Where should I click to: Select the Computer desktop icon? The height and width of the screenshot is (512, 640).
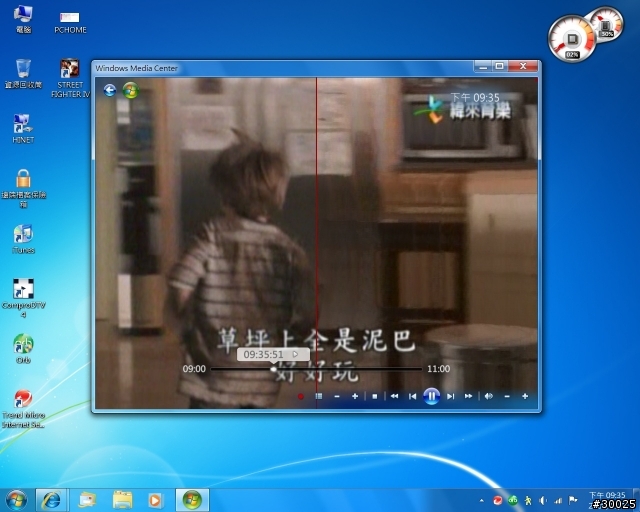(23, 19)
